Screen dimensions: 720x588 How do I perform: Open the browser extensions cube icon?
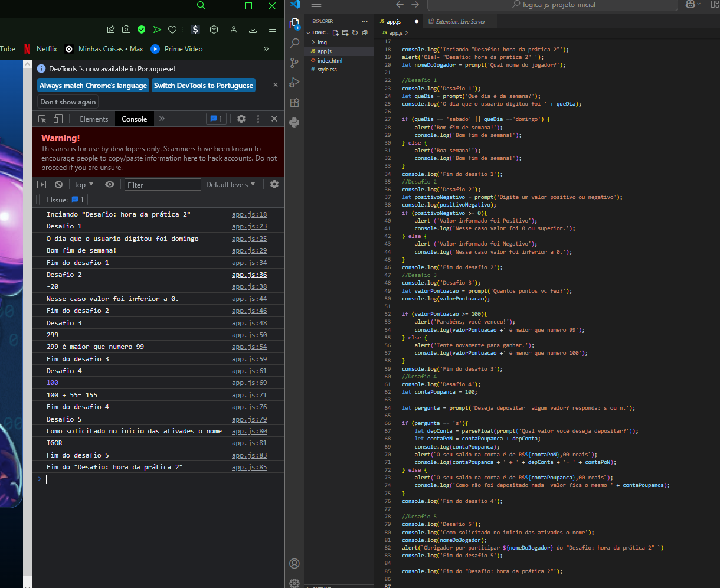tap(214, 30)
